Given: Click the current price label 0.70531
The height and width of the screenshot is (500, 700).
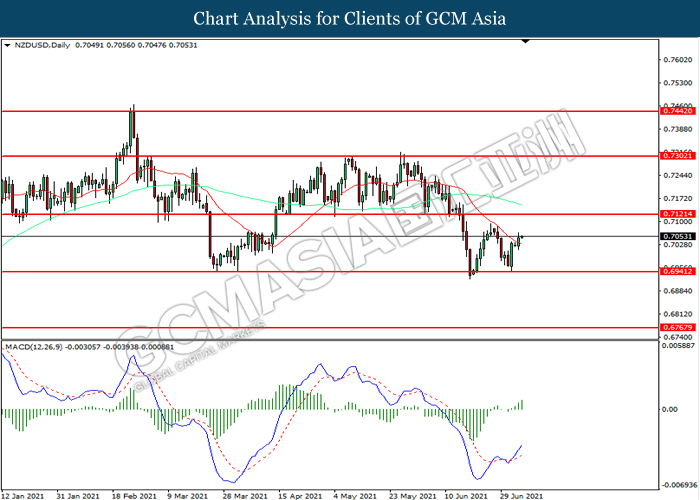Looking at the screenshot, I should [x=677, y=236].
